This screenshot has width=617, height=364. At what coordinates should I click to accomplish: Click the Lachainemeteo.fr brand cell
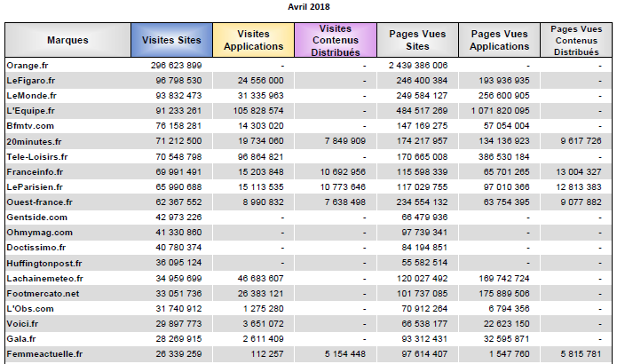pyautogui.click(x=43, y=278)
